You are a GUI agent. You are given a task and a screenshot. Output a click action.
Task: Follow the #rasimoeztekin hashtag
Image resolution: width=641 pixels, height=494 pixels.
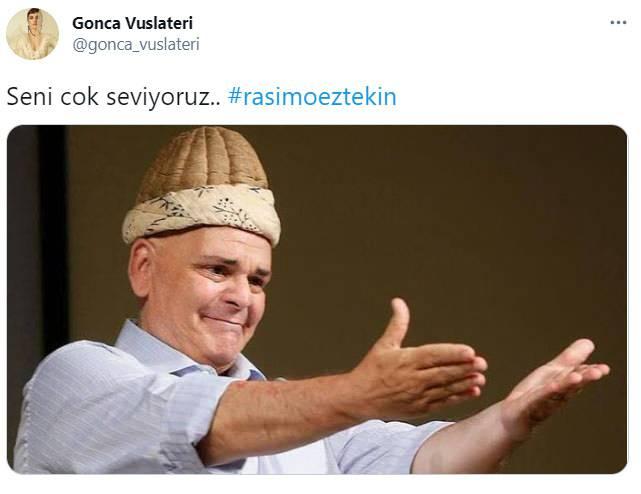(312, 97)
